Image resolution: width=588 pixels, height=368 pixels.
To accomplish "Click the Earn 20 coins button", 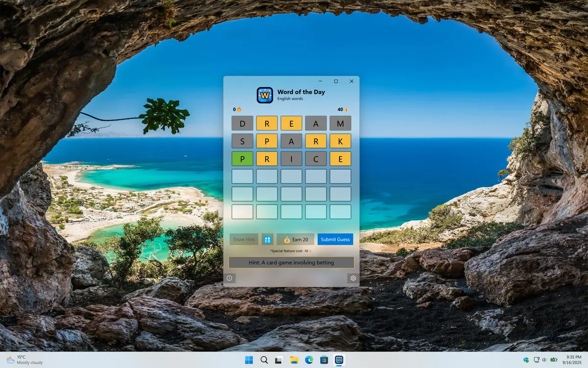I will pyautogui.click(x=295, y=239).
